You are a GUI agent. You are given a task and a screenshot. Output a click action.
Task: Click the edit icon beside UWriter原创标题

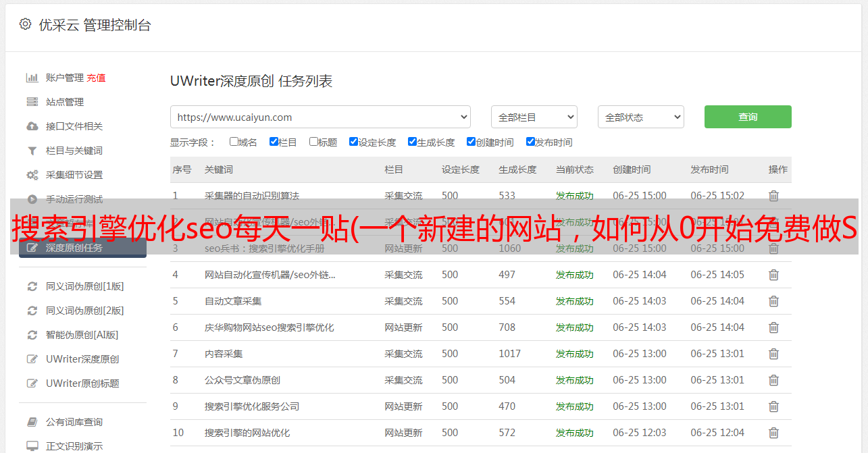click(32, 383)
